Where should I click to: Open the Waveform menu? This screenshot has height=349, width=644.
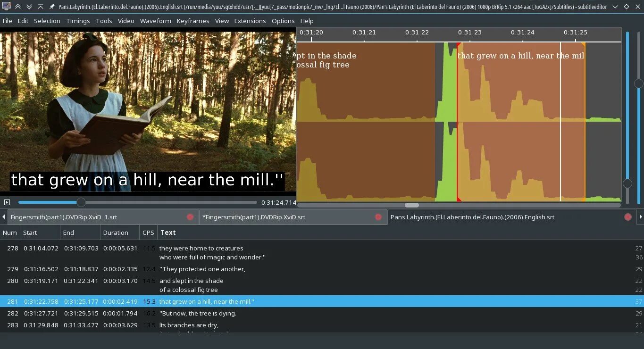point(156,21)
